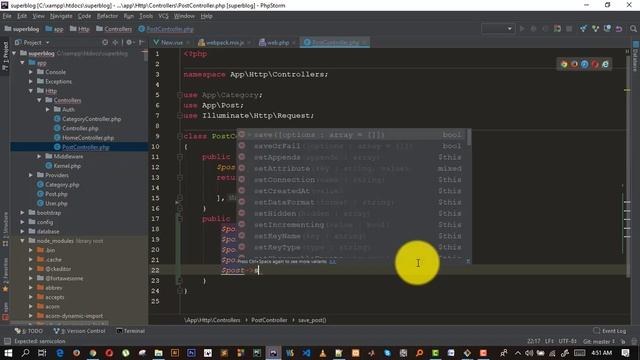
Task: Click the revert/undo purple arrow icon
Action: pyautogui.click(x=619, y=29)
